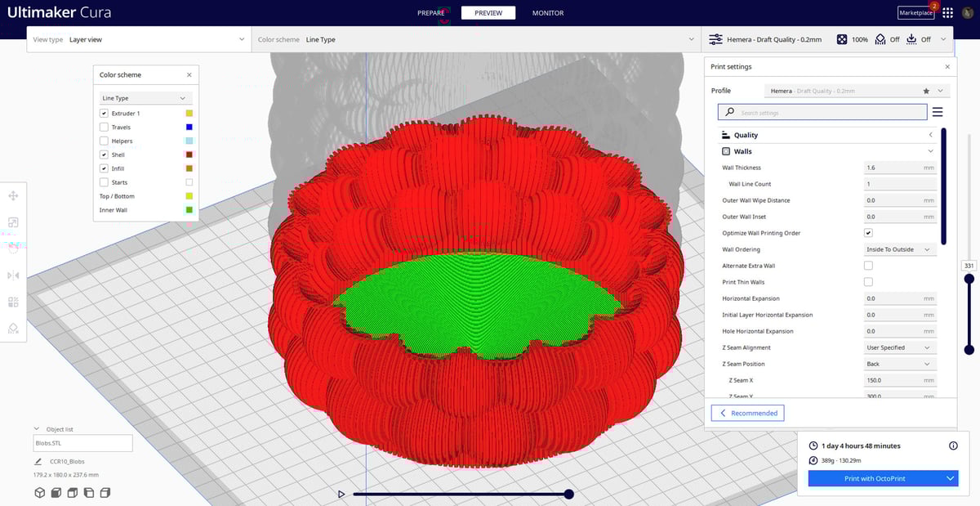Disable the Infill checkbox
980x506 pixels.
(x=104, y=168)
